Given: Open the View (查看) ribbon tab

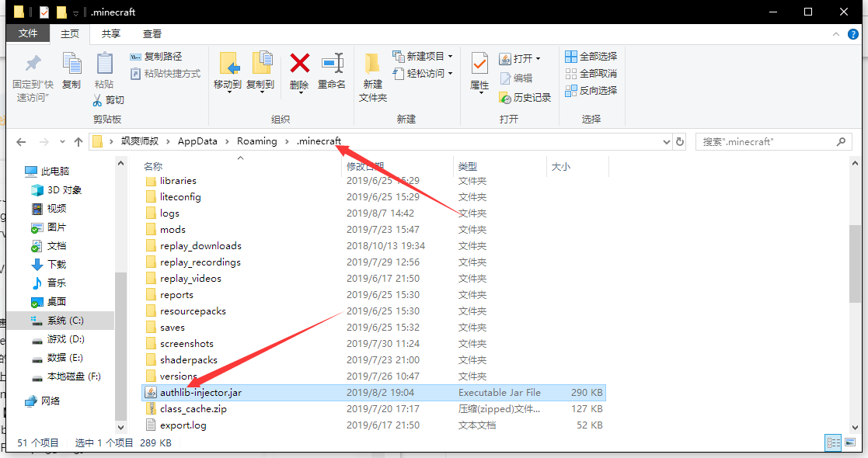Looking at the screenshot, I should 152,34.
